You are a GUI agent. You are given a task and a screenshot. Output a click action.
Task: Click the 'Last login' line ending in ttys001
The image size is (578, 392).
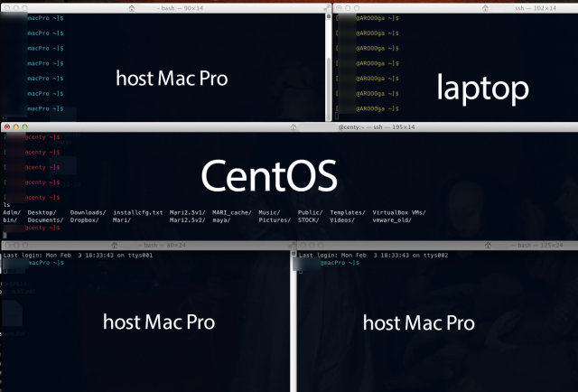coord(78,256)
